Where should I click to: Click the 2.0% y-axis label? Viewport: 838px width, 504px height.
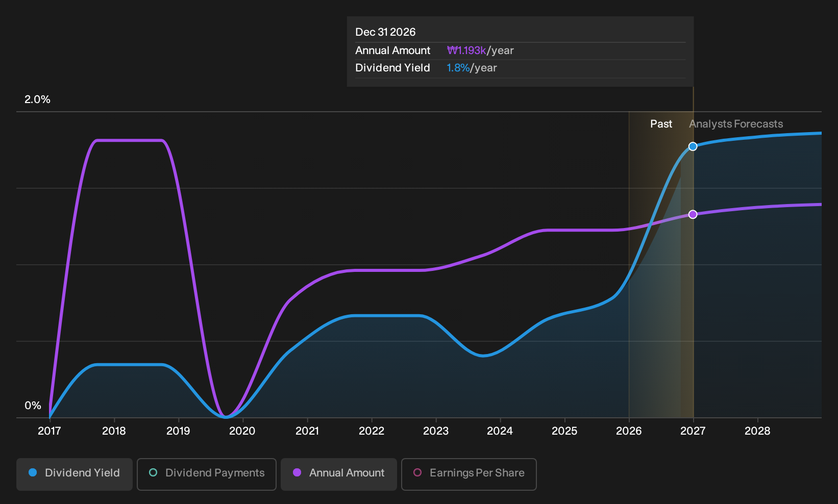coord(37,99)
